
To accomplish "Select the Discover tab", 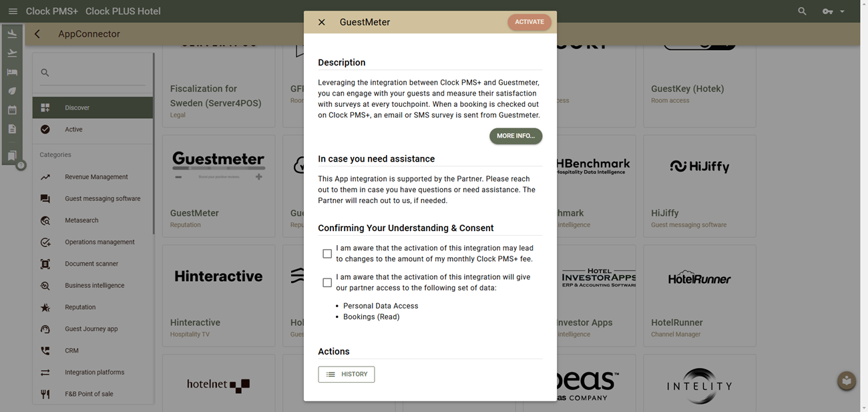I will (x=93, y=108).
